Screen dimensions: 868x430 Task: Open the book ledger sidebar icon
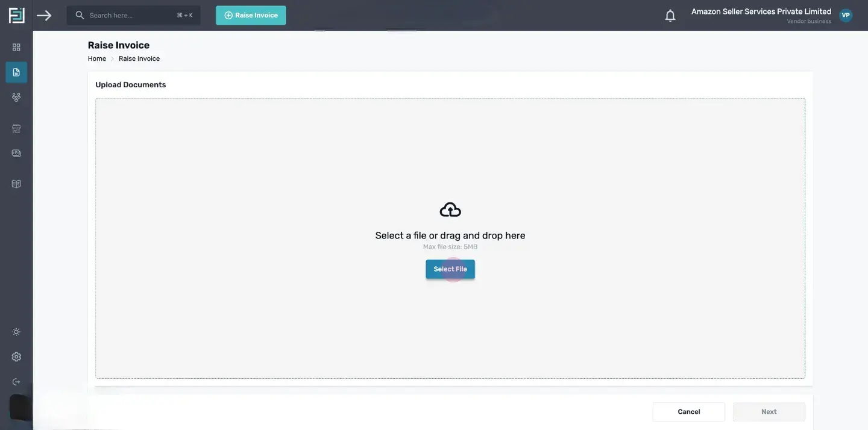[x=16, y=184]
